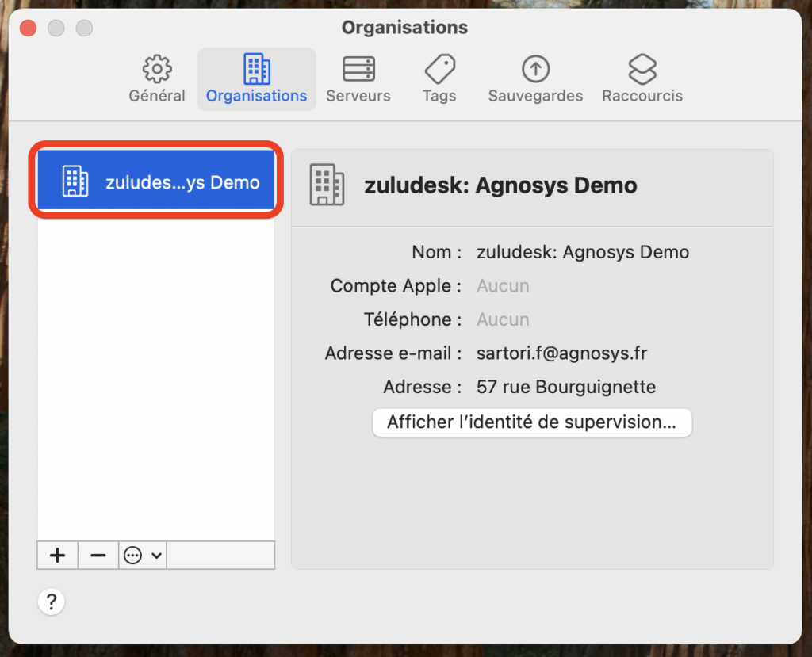
Task: Open help with the question mark button
Action: coord(52,602)
